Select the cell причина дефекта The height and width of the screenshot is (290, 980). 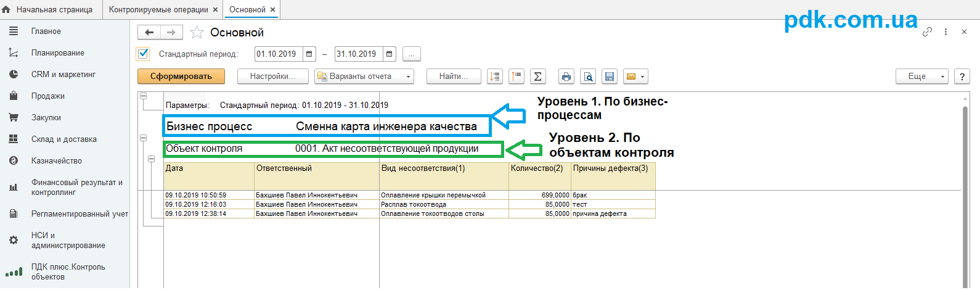[613, 213]
